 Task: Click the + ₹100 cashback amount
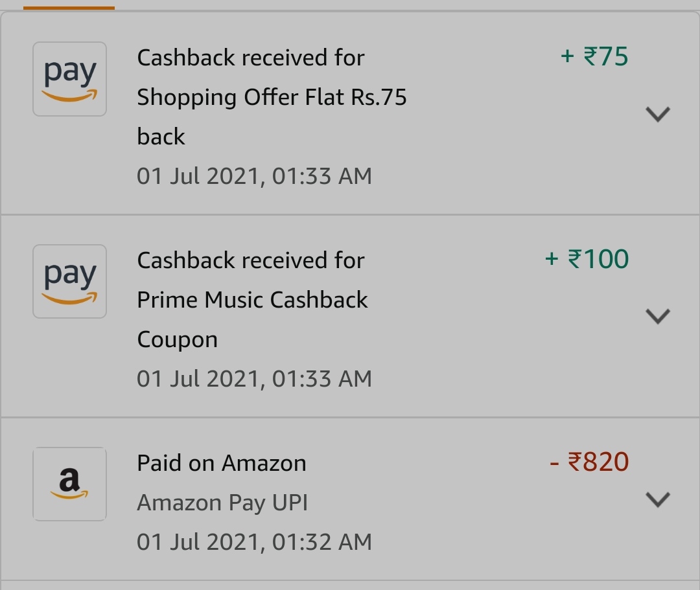pyautogui.click(x=587, y=259)
